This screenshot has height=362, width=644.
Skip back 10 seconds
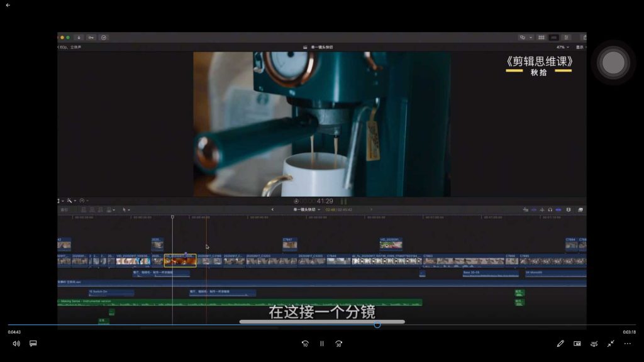[305, 344]
